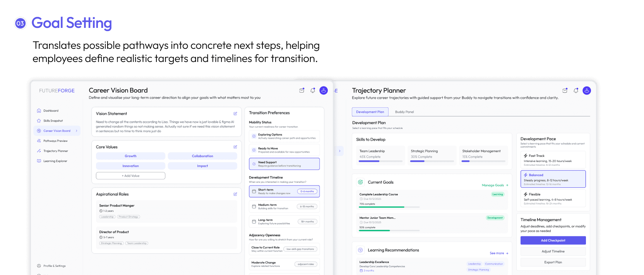Edit the Aspirational Roles card
644x275 pixels.
[235, 194]
